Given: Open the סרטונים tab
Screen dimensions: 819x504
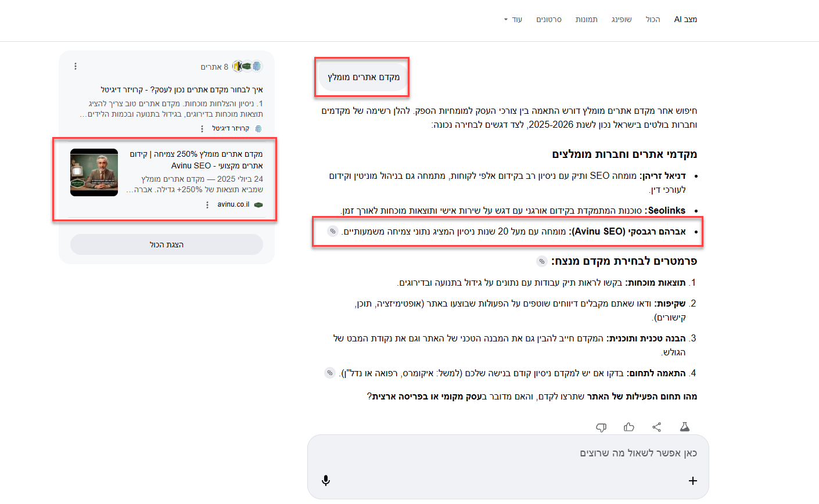Looking at the screenshot, I should [549, 19].
